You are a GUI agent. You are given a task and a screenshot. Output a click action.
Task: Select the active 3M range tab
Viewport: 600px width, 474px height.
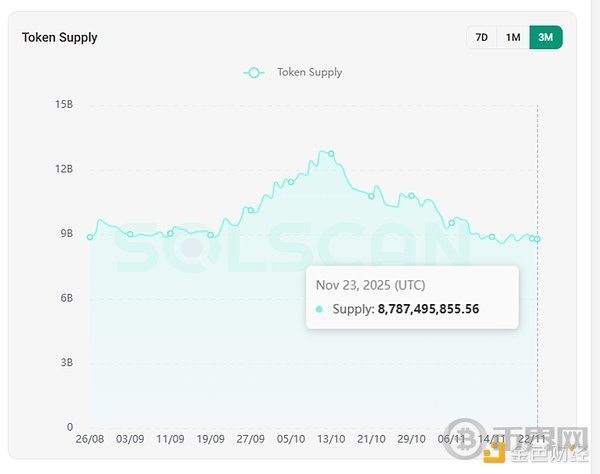[545, 37]
